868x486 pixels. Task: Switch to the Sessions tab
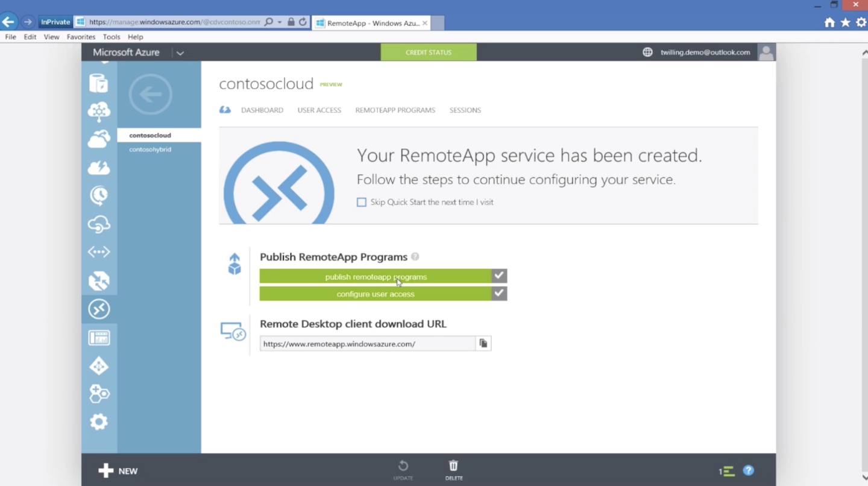pyautogui.click(x=465, y=110)
